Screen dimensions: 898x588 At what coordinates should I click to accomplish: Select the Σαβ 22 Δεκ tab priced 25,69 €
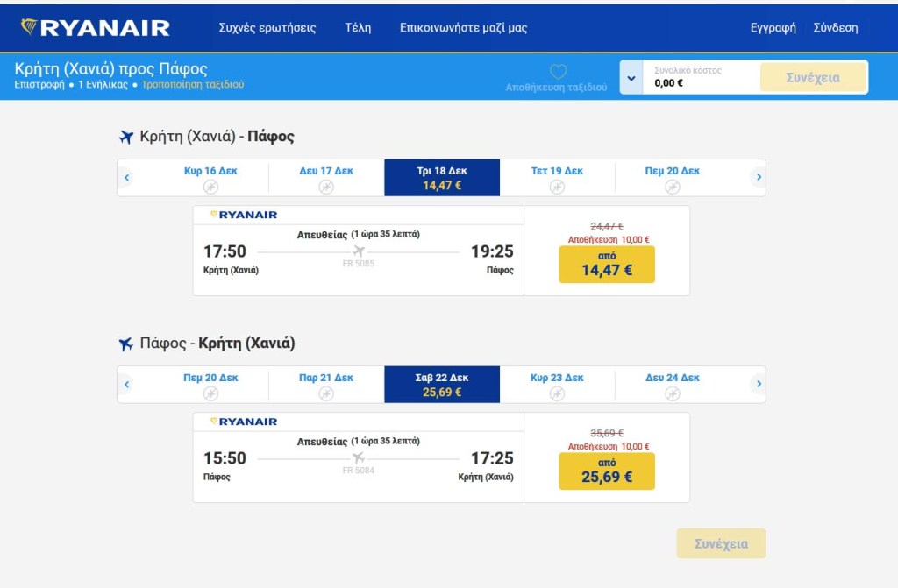point(442,384)
